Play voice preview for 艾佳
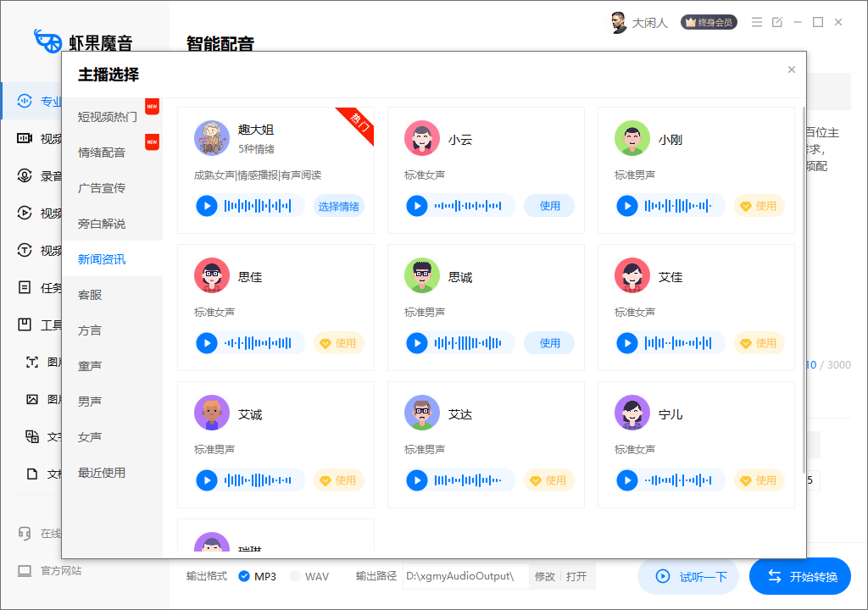The height and width of the screenshot is (610, 868). [x=627, y=343]
